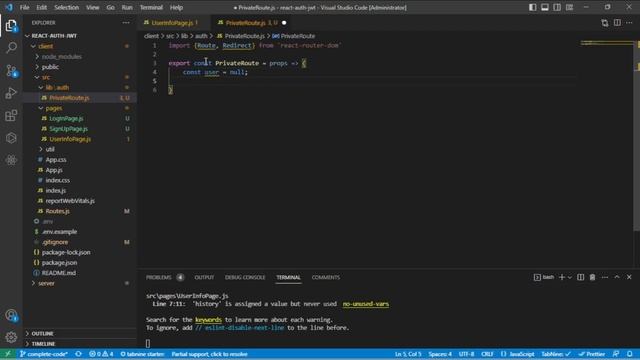Split the terminal panel

[580, 277]
